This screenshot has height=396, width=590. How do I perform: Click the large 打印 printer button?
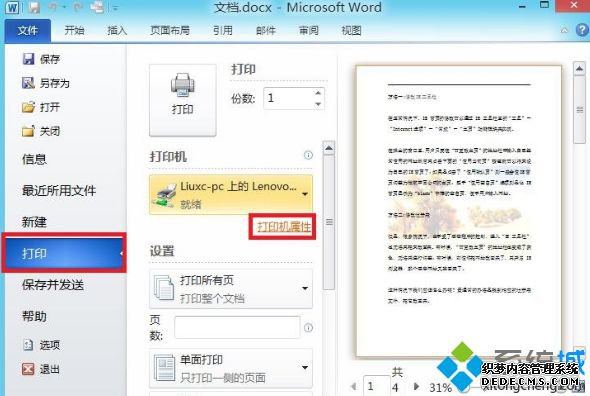182,100
